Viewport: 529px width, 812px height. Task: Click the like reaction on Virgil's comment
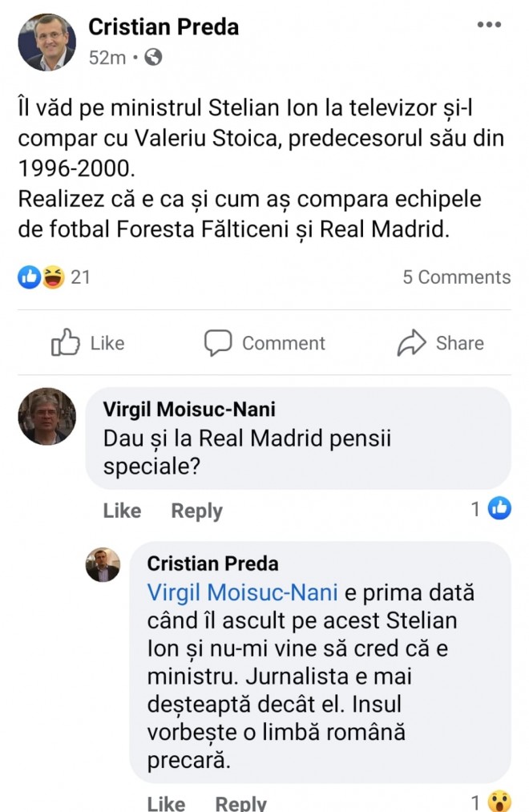(x=499, y=508)
